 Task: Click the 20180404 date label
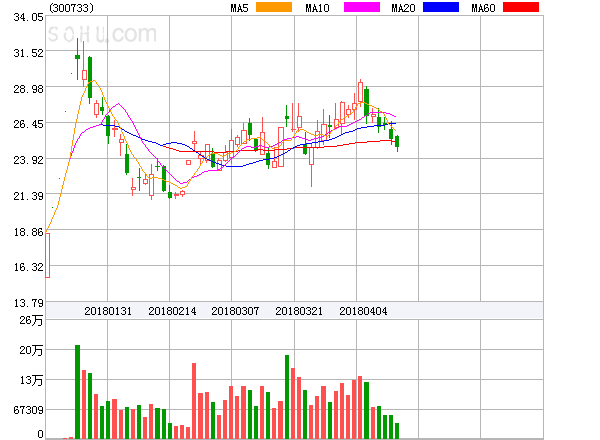pyautogui.click(x=363, y=311)
